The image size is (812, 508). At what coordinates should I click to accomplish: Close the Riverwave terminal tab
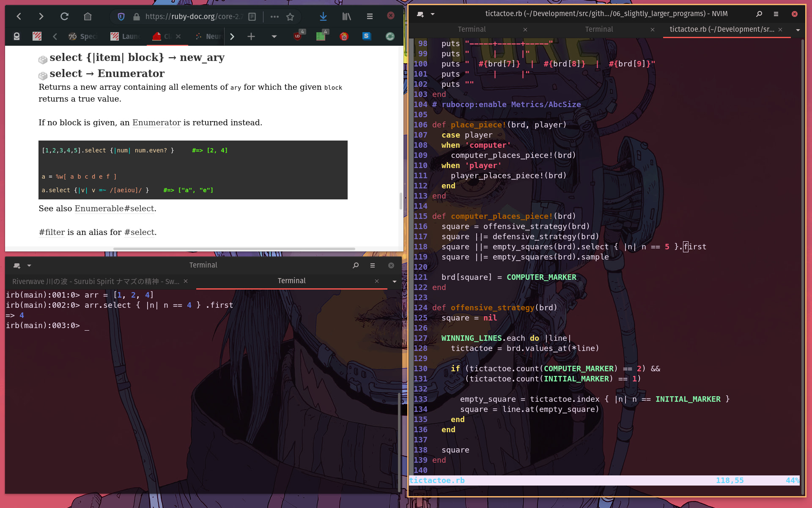[186, 281]
